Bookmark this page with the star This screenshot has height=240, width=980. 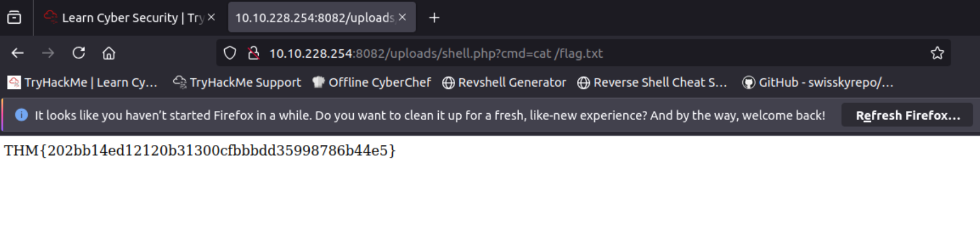937,53
